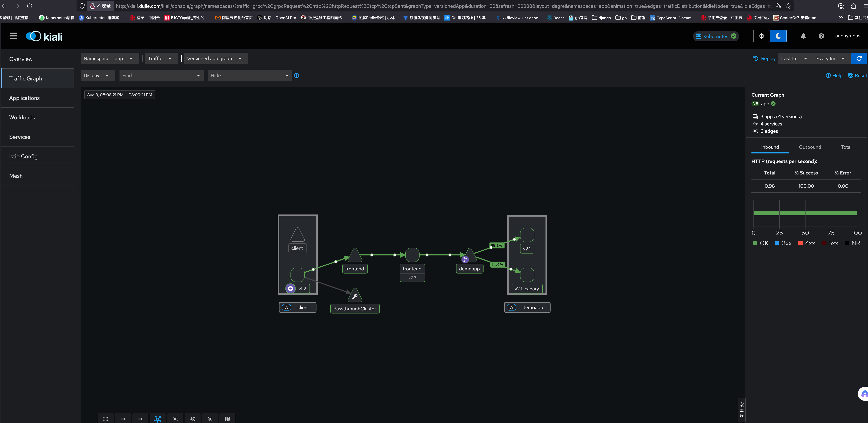Image resolution: width=868 pixels, height=423 pixels.
Task: Click the fit-to-screen zoom icon in graph toolbar
Action: click(105, 419)
